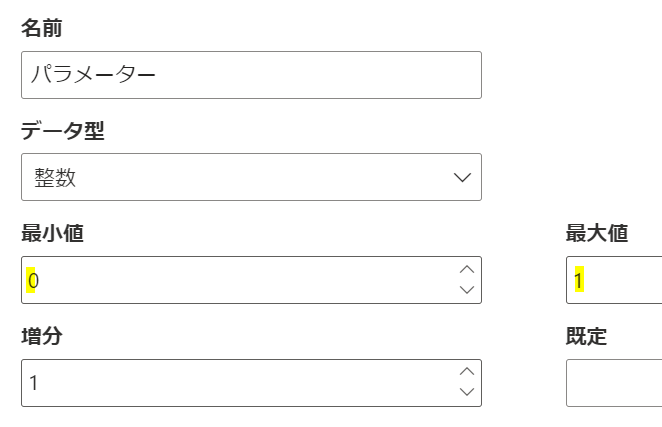Click the 名前 label
The width and height of the screenshot is (662, 427).
[x=41, y=28]
